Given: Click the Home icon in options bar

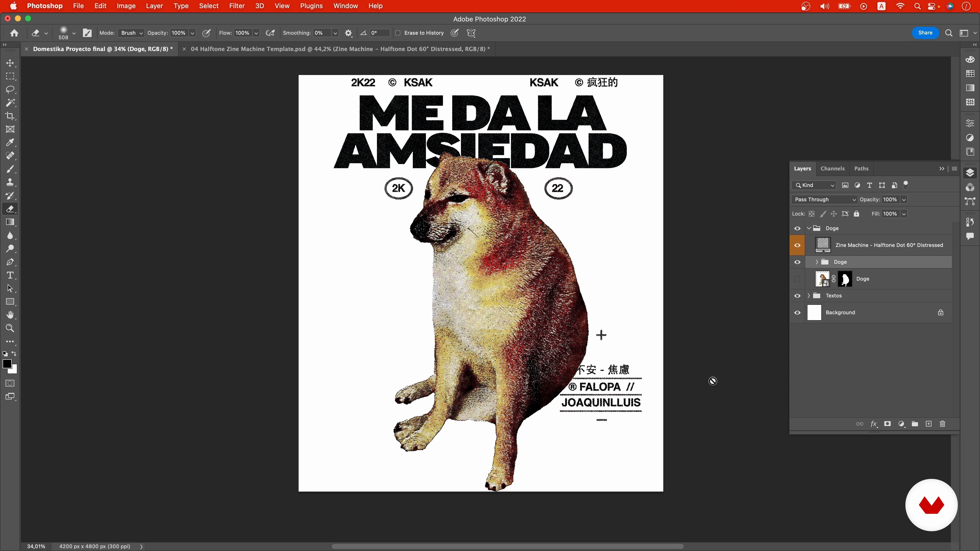Looking at the screenshot, I should 15,33.
